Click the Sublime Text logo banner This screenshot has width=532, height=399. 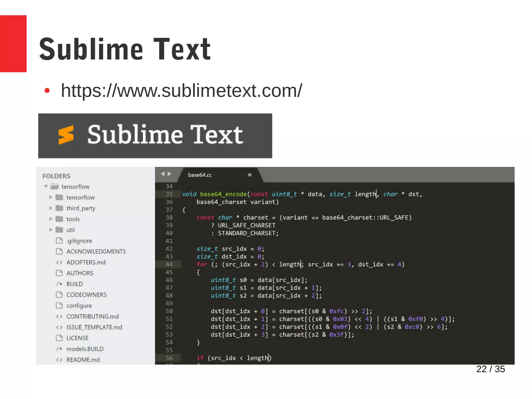155,136
